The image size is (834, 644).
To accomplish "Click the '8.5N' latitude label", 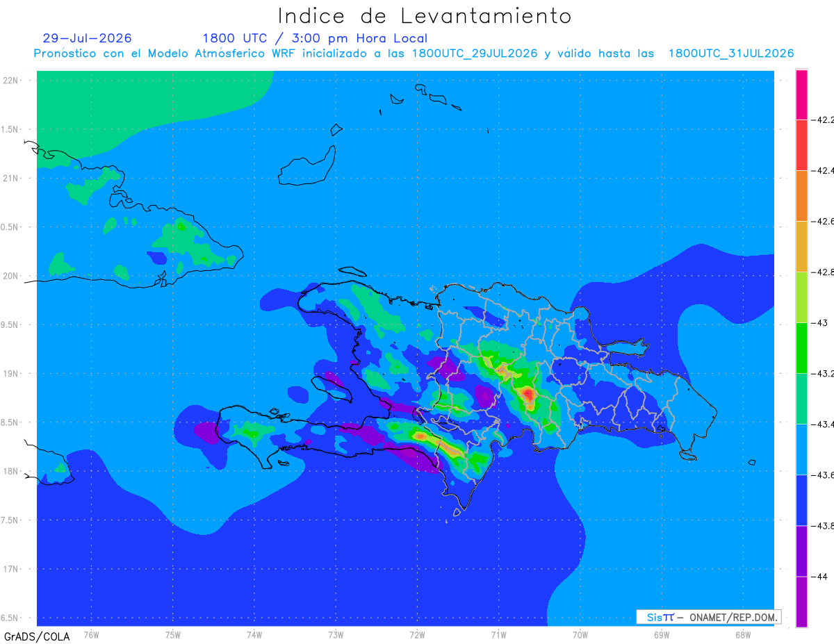I will (10, 422).
